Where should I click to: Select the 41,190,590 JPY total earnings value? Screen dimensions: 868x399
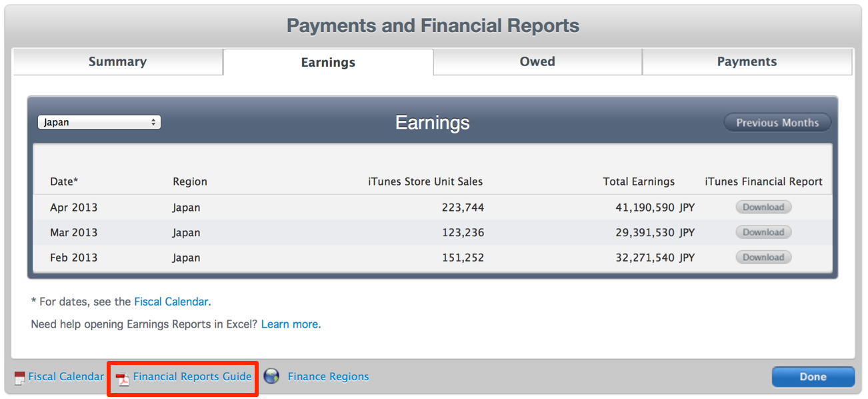click(655, 208)
